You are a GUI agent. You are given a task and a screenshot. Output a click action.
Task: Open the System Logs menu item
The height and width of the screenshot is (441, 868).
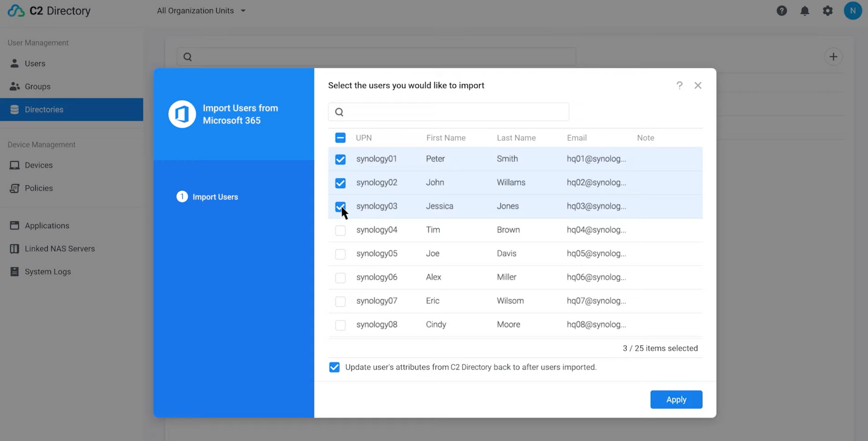tap(72, 272)
